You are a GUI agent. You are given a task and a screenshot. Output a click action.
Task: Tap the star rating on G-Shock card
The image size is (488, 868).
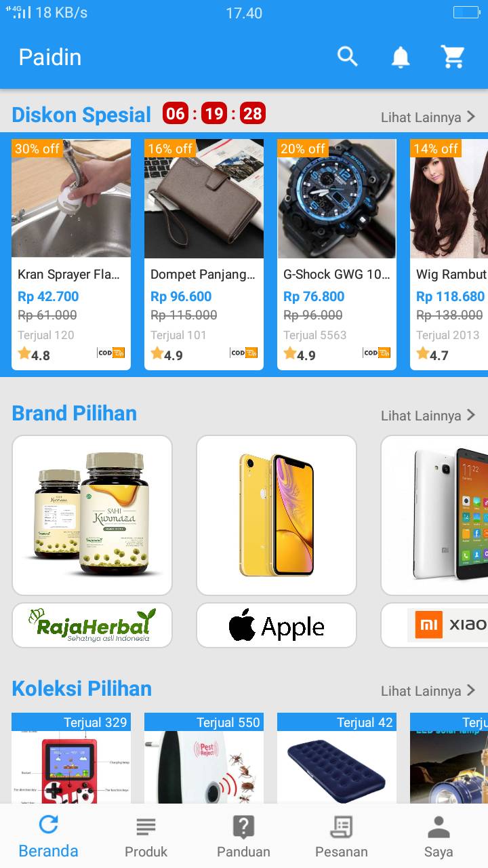pyautogui.click(x=300, y=354)
